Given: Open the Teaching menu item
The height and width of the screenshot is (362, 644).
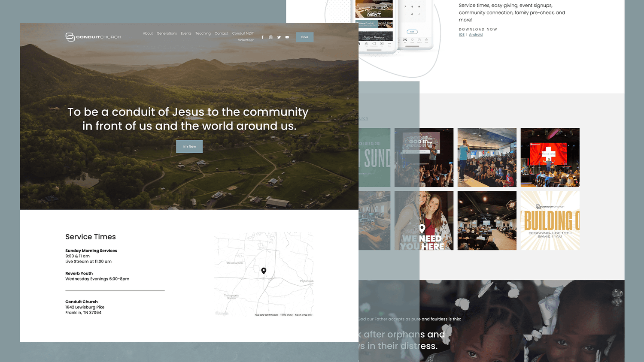Looking at the screenshot, I should [203, 33].
